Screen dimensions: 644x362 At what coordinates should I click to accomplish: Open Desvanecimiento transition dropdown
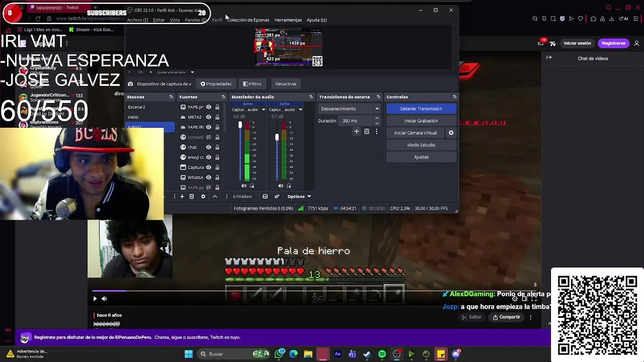[x=350, y=109]
